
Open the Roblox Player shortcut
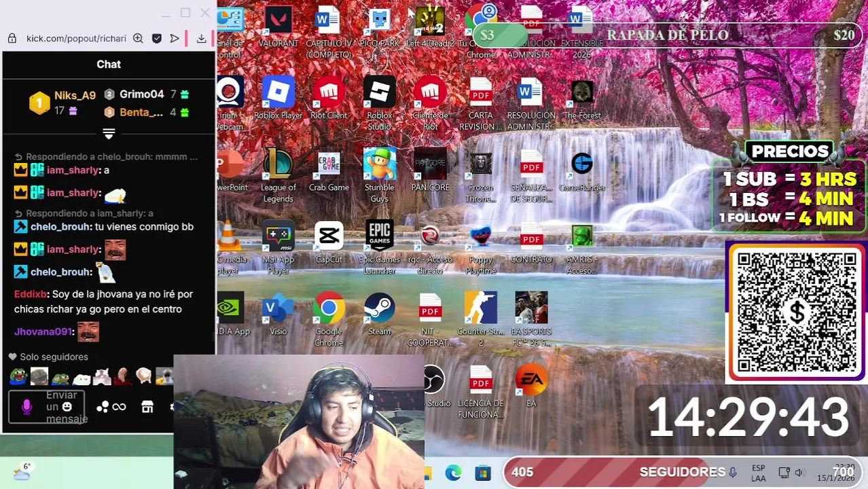278,99
